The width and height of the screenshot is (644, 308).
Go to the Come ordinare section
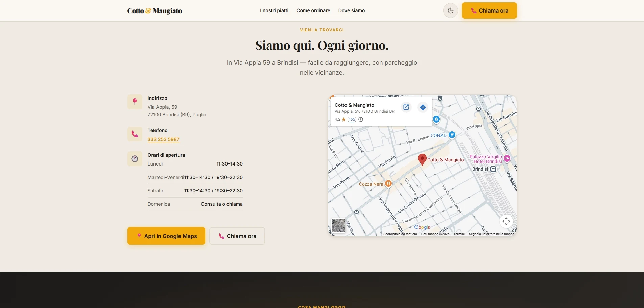pos(313,10)
